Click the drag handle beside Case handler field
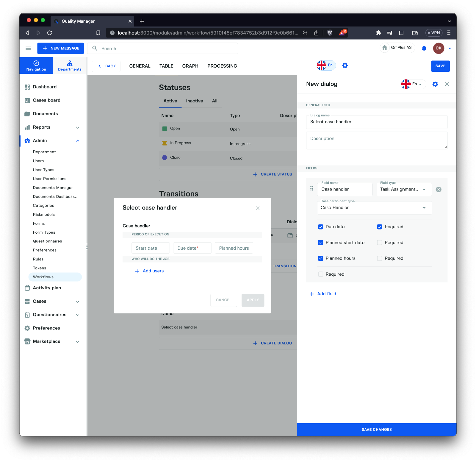The image size is (476, 462). 311,188
